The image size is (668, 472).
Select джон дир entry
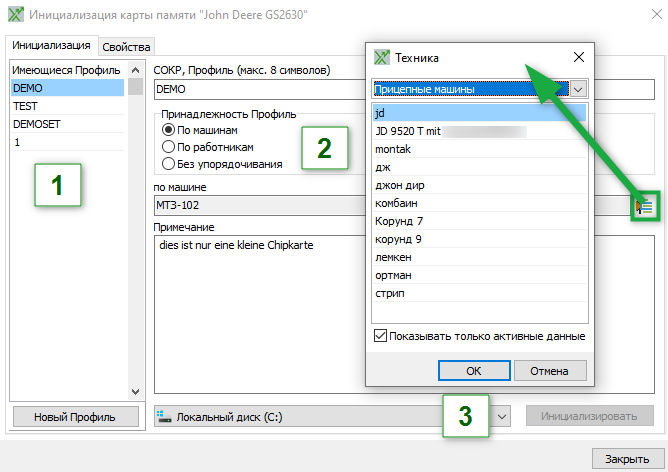click(480, 185)
